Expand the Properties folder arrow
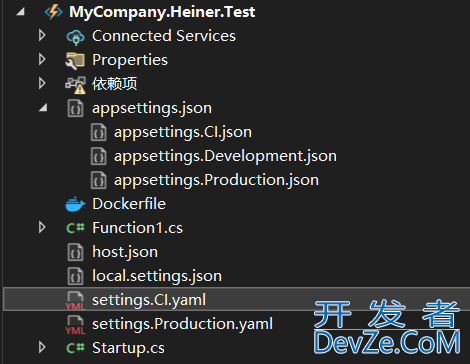The height and width of the screenshot is (364, 470). coord(42,59)
